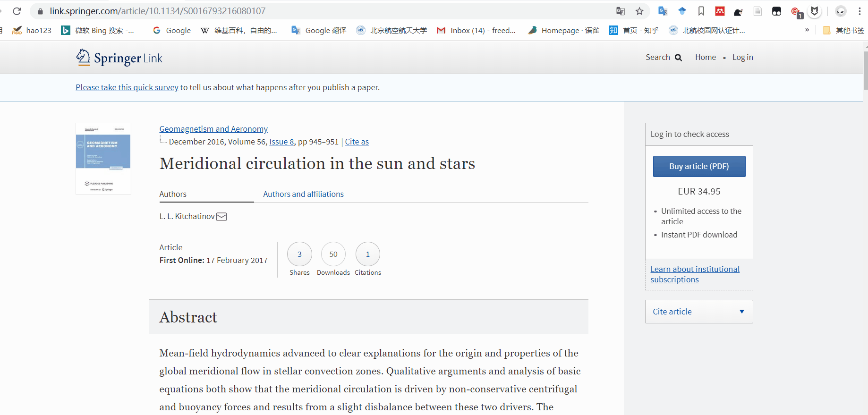Open the Geomagnetism and Aeronomy journal link
Image resolution: width=868 pixels, height=415 pixels.
pos(213,129)
